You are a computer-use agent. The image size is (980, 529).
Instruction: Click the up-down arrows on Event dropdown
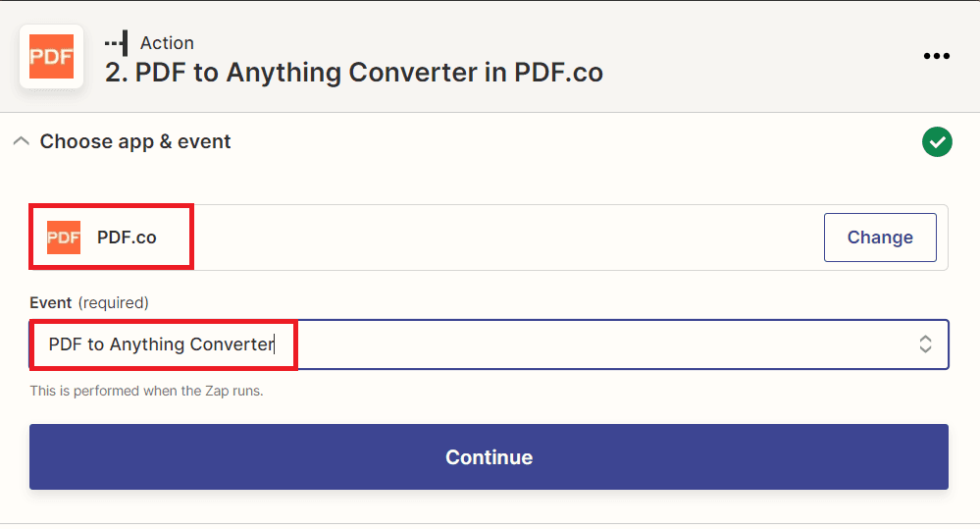pos(925,344)
